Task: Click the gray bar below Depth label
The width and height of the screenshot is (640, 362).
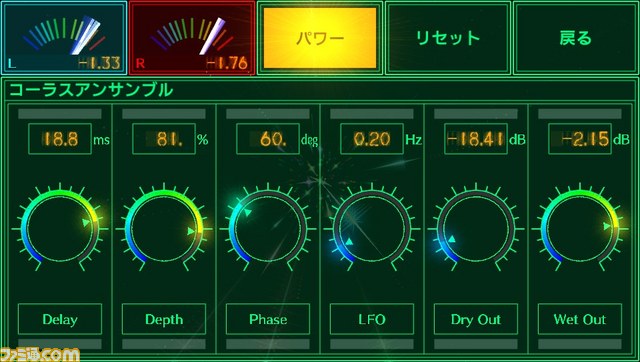Action: (164, 344)
